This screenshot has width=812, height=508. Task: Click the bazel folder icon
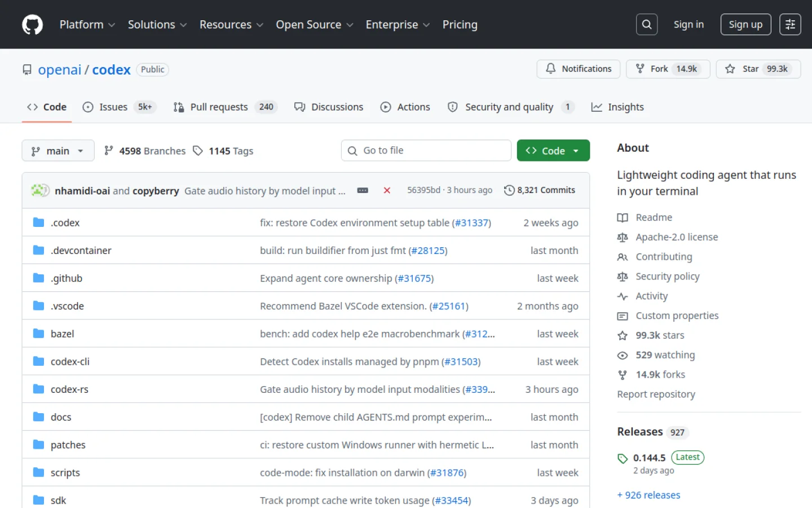coord(38,334)
